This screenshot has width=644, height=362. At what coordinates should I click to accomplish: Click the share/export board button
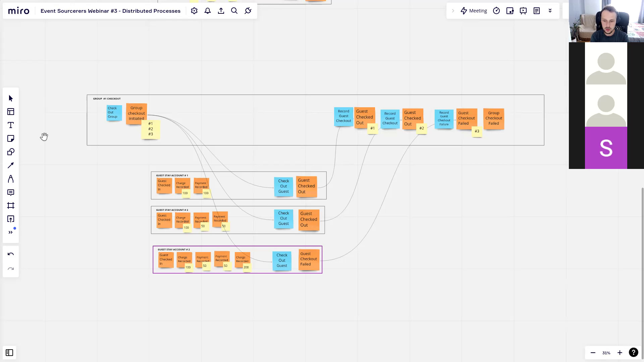coord(221,11)
